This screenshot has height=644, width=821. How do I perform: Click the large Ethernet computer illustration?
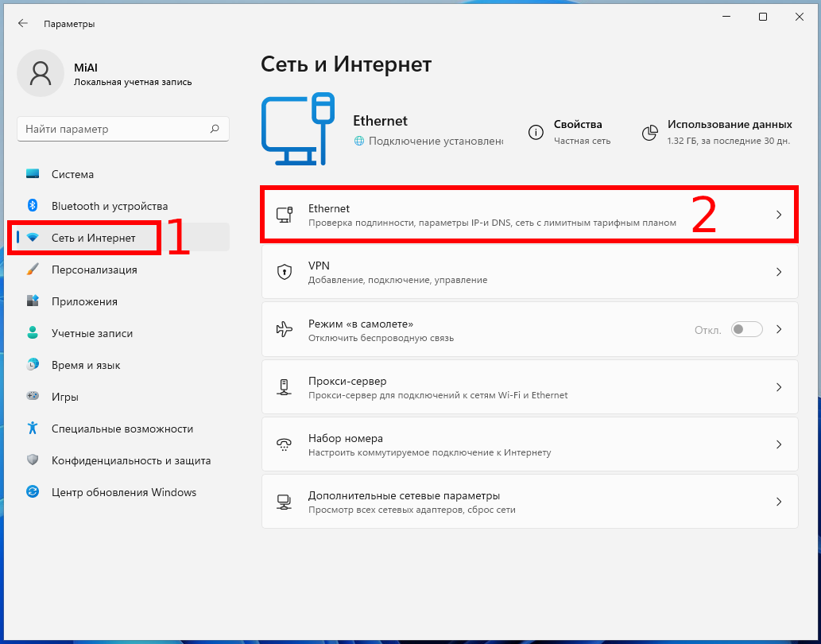(298, 130)
